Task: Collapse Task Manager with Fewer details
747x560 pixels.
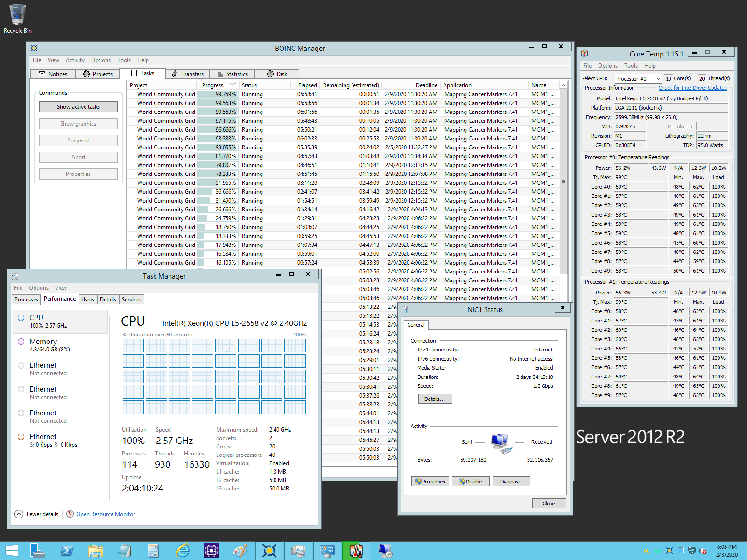Action: click(37, 514)
